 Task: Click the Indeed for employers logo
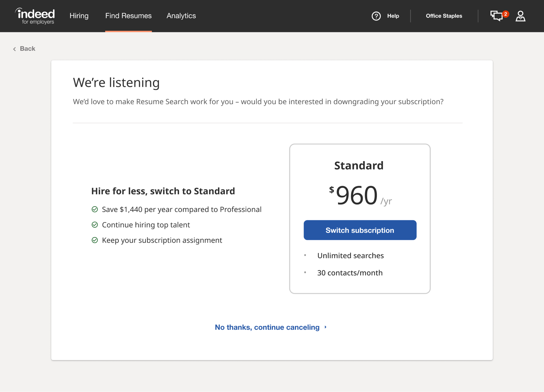[x=35, y=16]
